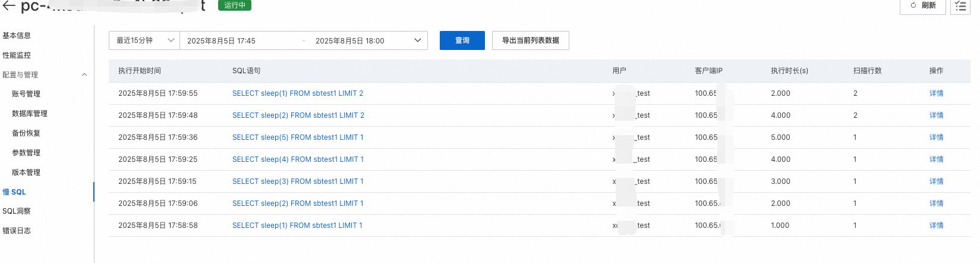
Task: Go to 性能监控 in the sidebar
Action: 17,55
